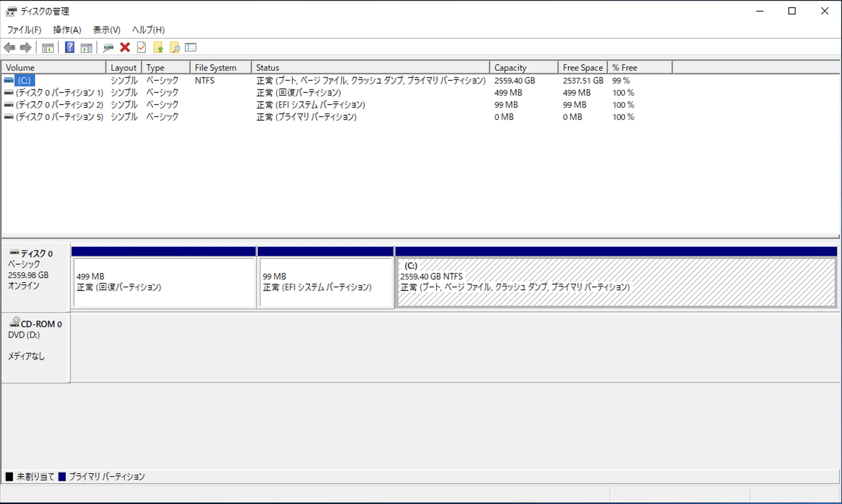Sort by the Type column header
The height and width of the screenshot is (504, 842).
pyautogui.click(x=166, y=68)
